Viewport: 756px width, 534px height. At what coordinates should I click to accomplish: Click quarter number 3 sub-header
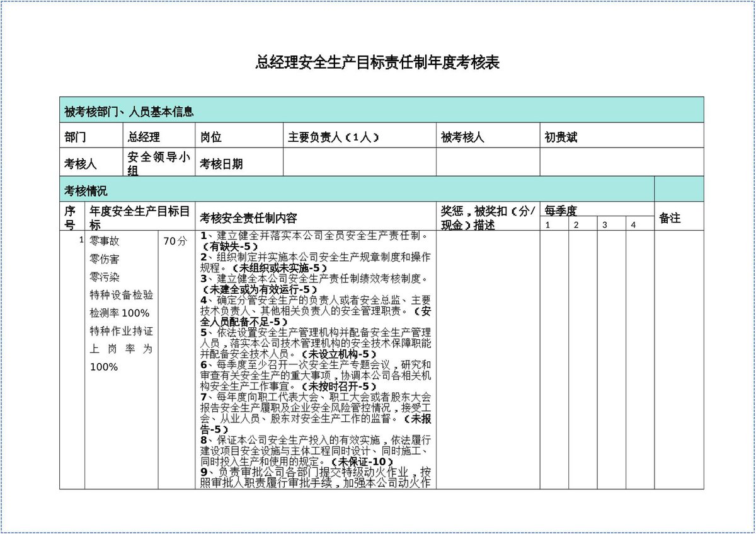(611, 224)
